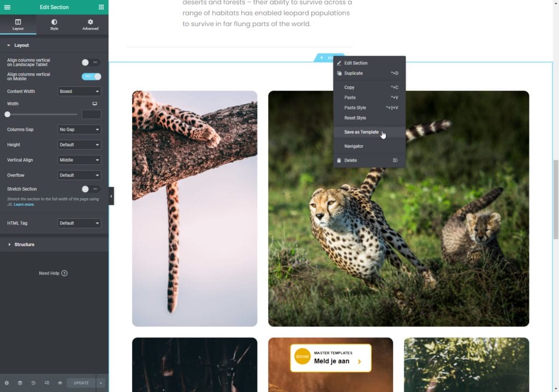Click the preview changes eye icon
The height and width of the screenshot is (392, 559).
(x=60, y=383)
